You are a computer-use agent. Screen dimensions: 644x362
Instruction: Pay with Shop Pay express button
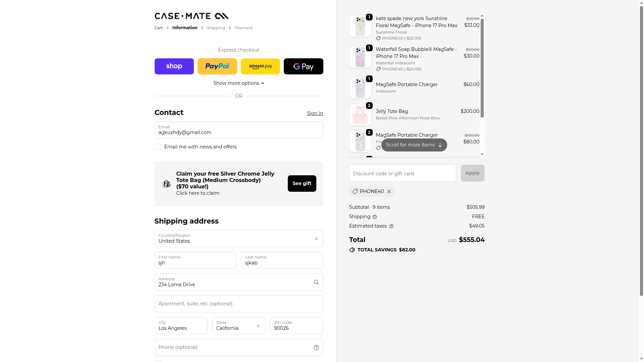point(174,66)
